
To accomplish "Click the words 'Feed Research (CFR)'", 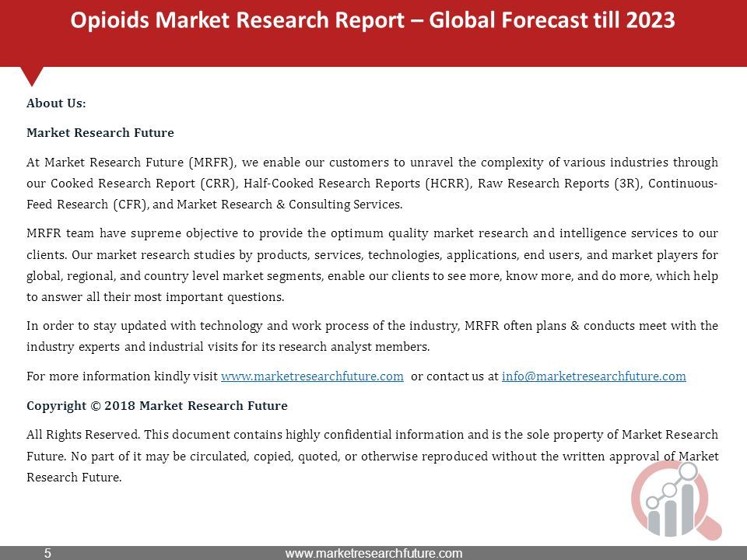I will 86,205.
